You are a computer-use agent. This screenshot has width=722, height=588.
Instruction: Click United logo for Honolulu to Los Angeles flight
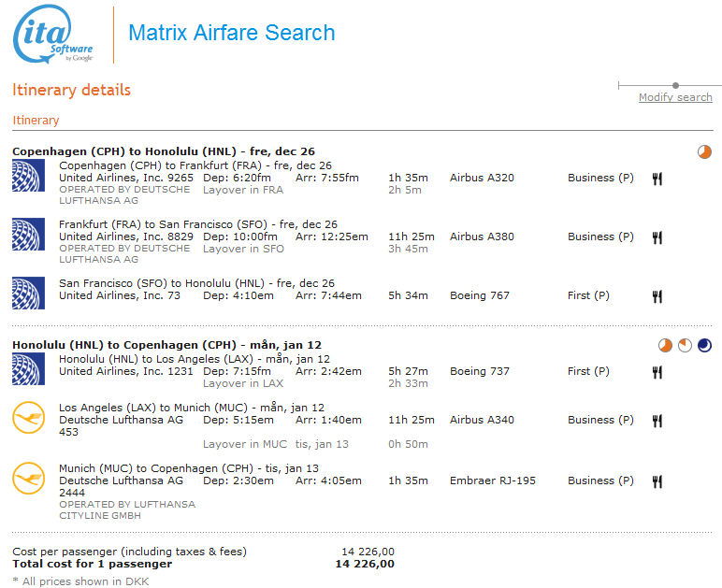(29, 368)
